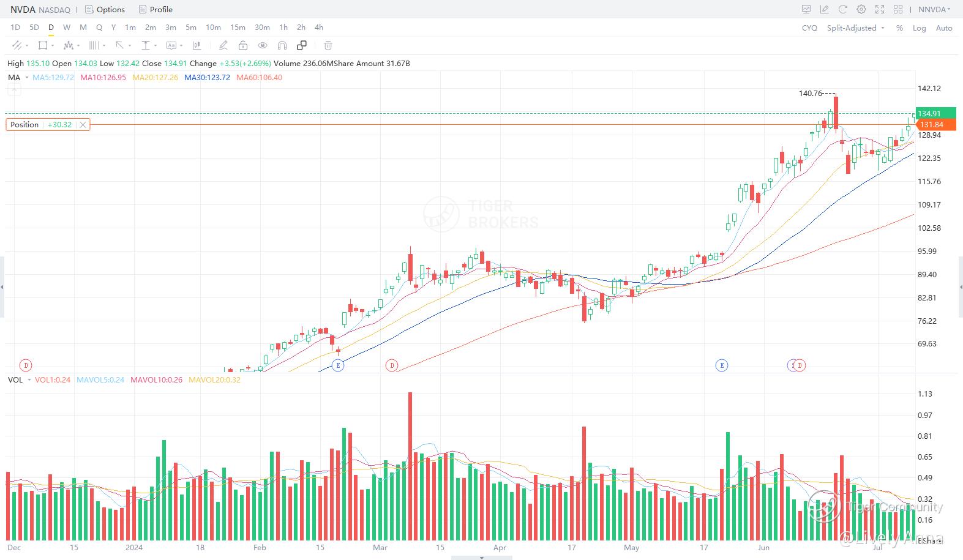The image size is (963, 560).
Task: Toggle CYQ chip distribution
Action: (x=809, y=28)
